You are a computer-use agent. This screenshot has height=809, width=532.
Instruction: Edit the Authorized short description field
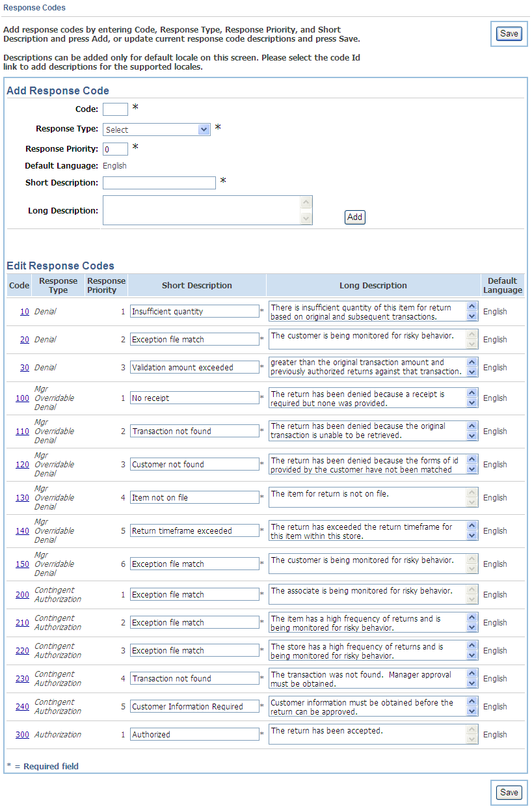click(194, 734)
